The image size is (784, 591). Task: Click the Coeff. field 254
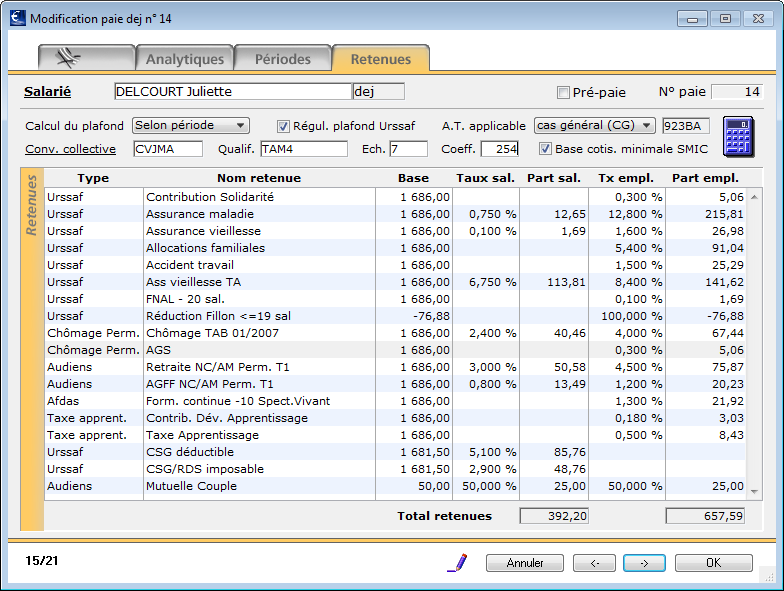tap(500, 149)
